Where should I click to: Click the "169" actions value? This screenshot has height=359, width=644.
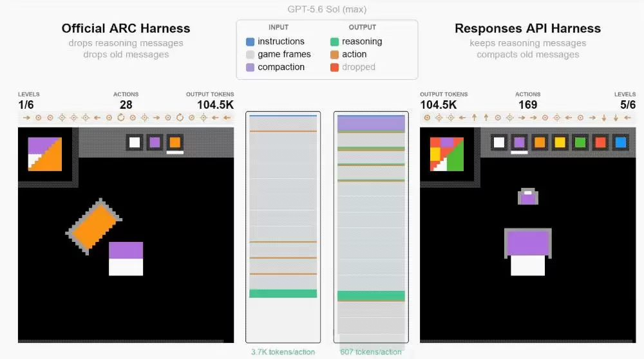coord(528,105)
